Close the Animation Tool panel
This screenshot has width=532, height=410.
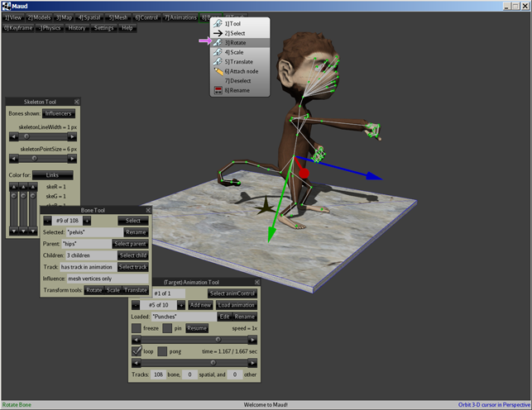click(256, 282)
